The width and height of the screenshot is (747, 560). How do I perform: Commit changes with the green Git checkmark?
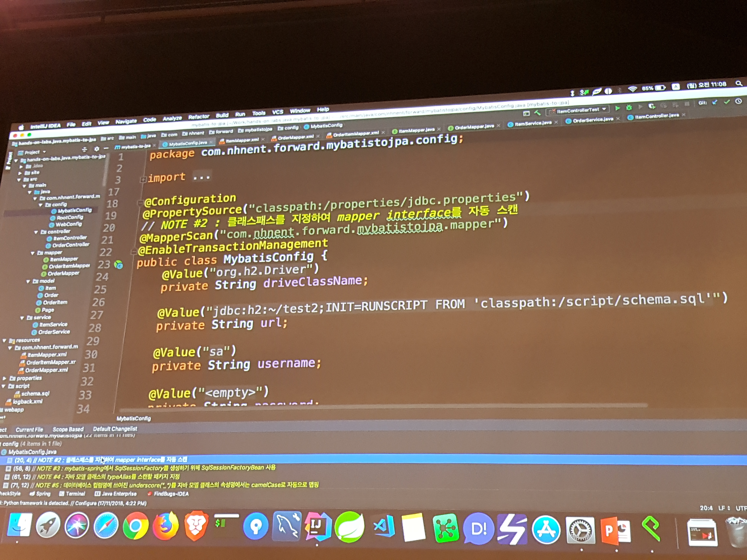click(x=727, y=102)
